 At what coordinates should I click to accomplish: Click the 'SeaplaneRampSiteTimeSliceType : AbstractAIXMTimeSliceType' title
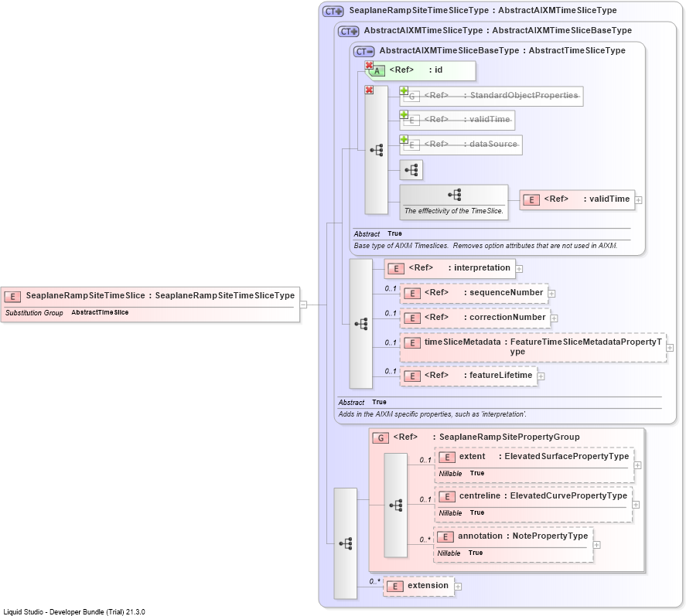point(483,11)
